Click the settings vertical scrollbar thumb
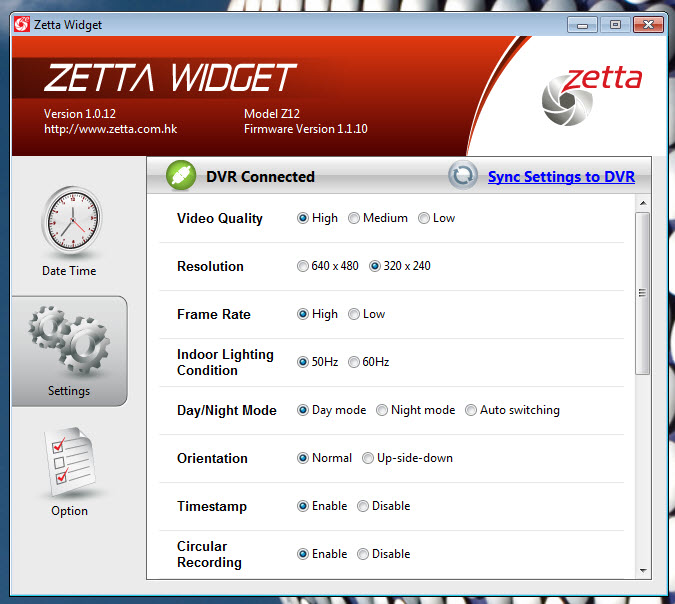 [643, 294]
